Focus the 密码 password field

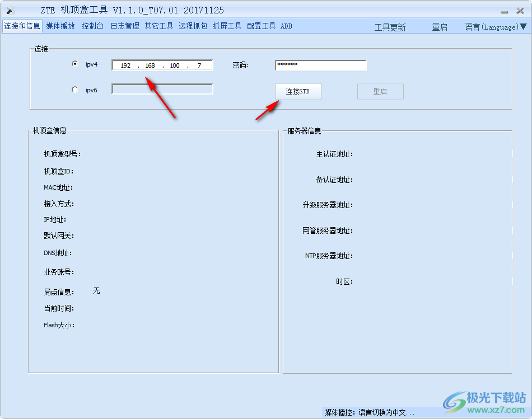[x=321, y=65]
